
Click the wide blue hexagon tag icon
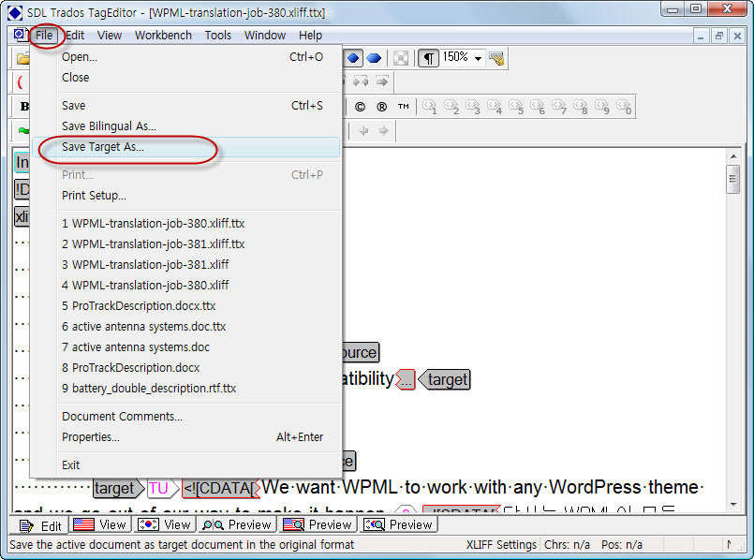tap(374, 59)
